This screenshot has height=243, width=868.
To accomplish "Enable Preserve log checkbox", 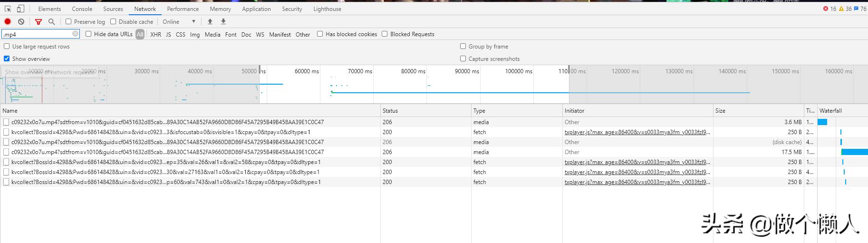I will coord(68,21).
